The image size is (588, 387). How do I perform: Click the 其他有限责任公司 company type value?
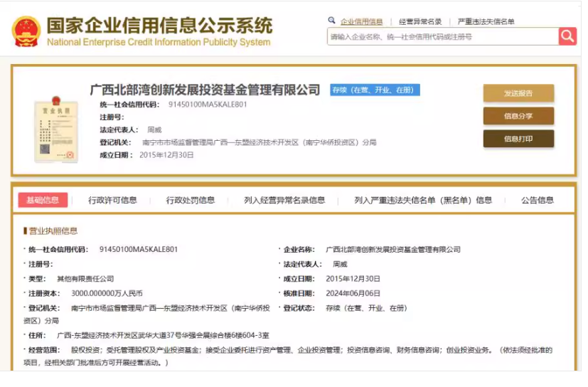click(x=85, y=279)
